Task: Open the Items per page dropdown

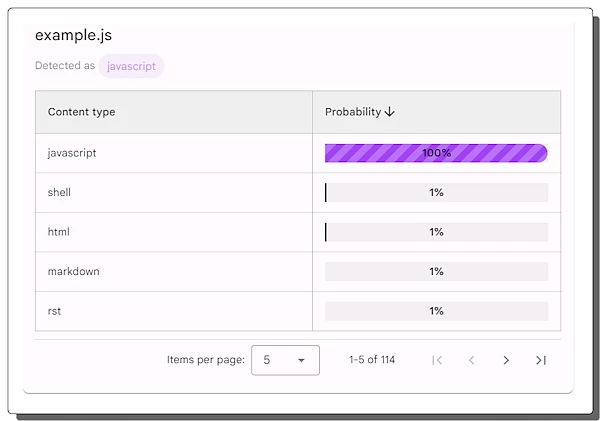Action: tap(285, 360)
